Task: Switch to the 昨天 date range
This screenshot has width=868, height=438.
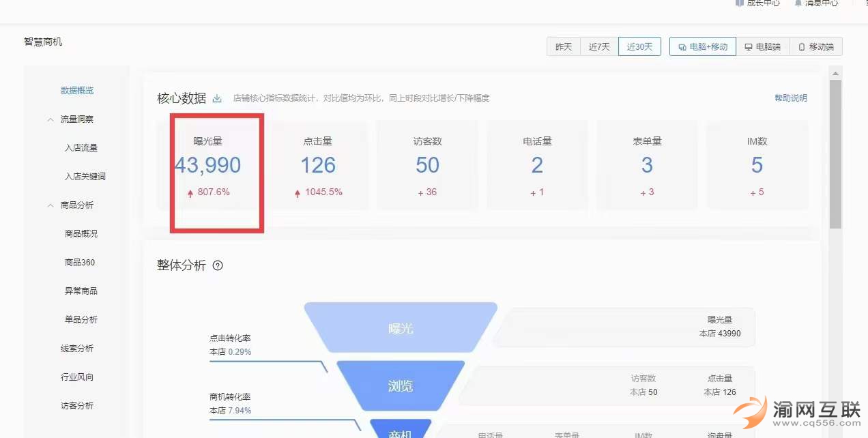Action: (x=563, y=47)
